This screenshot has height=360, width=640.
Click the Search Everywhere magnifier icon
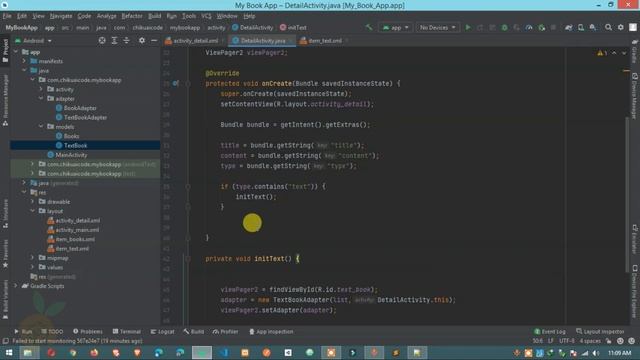608,27
